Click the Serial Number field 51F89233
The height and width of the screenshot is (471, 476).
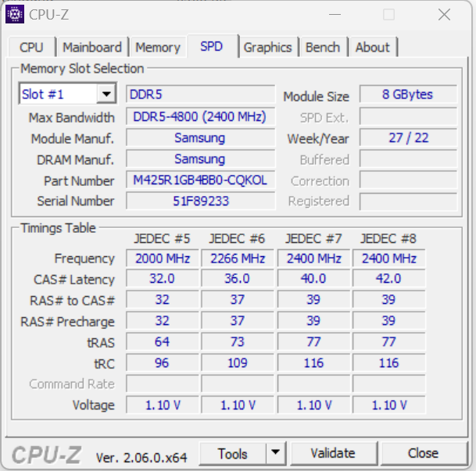(x=200, y=201)
